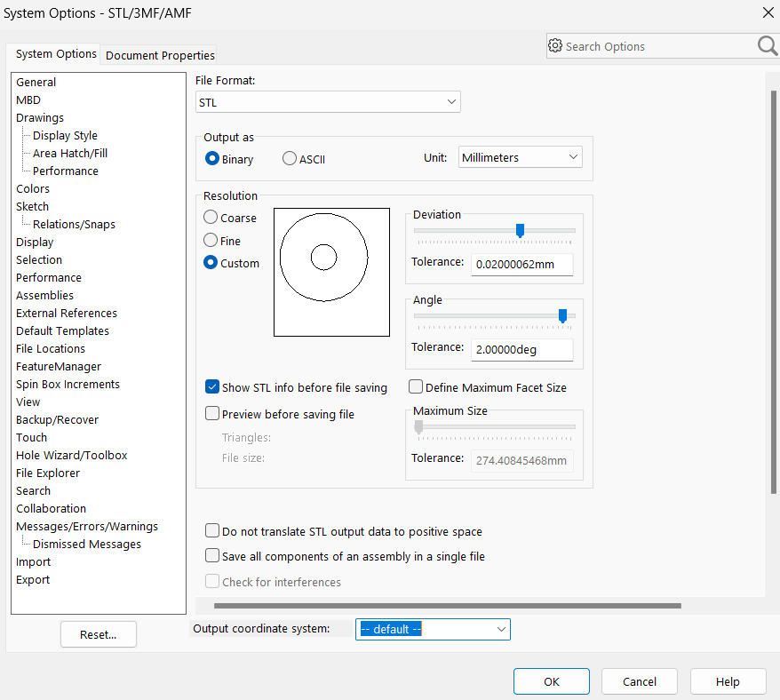Viewport: 780px width, 700px height.
Task: Choose Fine resolution
Action: click(211, 241)
